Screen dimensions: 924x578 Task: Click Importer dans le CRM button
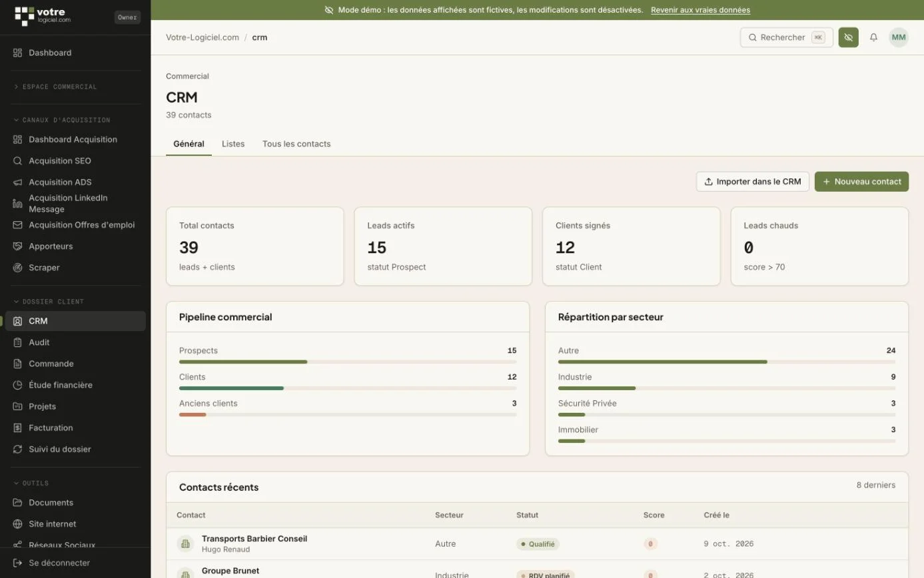click(x=753, y=181)
